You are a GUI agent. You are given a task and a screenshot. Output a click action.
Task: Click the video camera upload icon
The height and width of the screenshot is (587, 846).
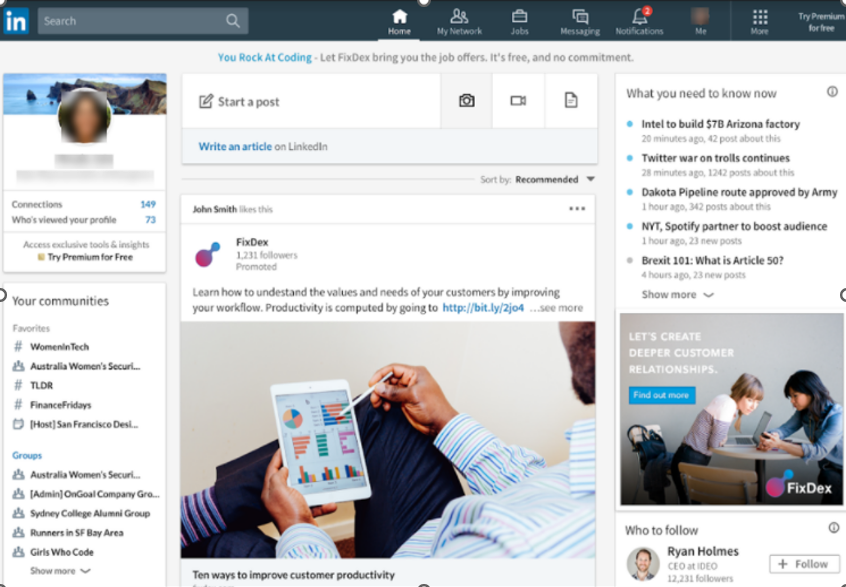pyautogui.click(x=518, y=101)
